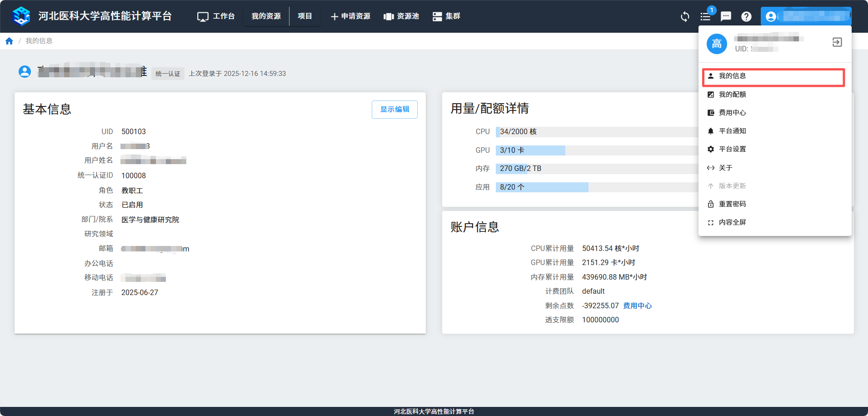Viewport: 868px width, 416px height.
Task: Switch to the 工作台 tab
Action: point(216,16)
